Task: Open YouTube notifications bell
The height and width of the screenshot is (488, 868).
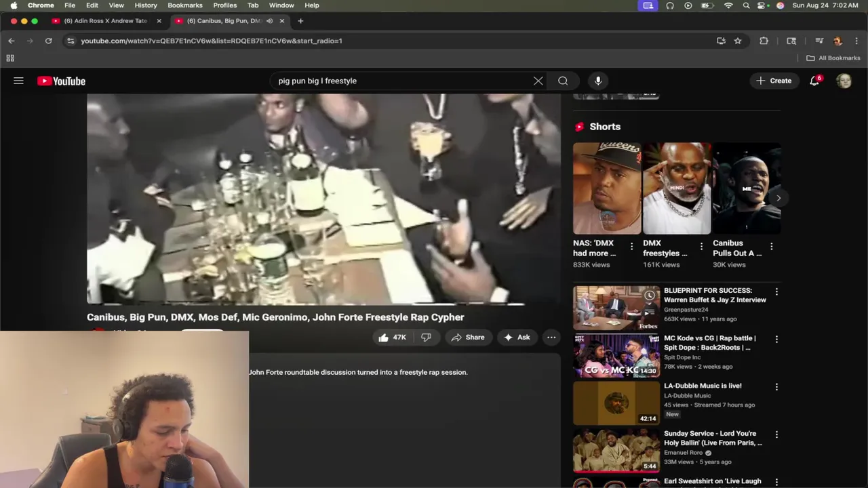Action: click(814, 81)
